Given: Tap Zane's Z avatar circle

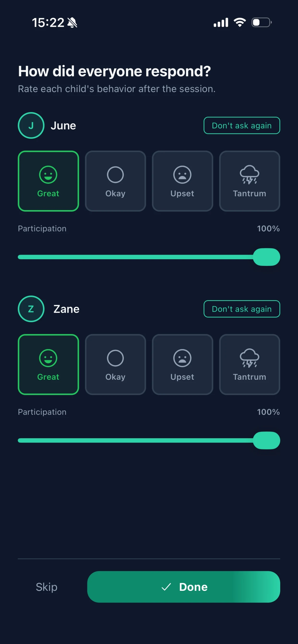Looking at the screenshot, I should [31, 309].
